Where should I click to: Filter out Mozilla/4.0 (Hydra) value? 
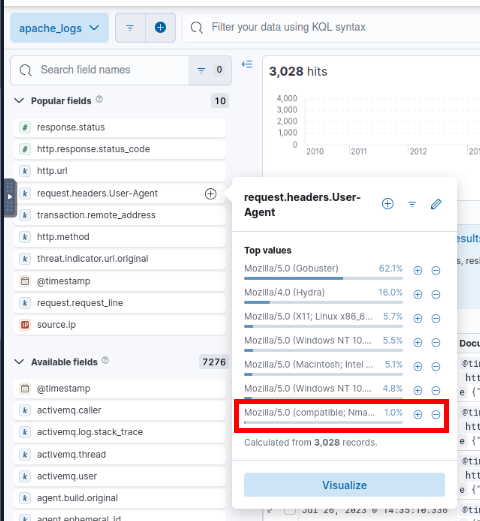(436, 294)
